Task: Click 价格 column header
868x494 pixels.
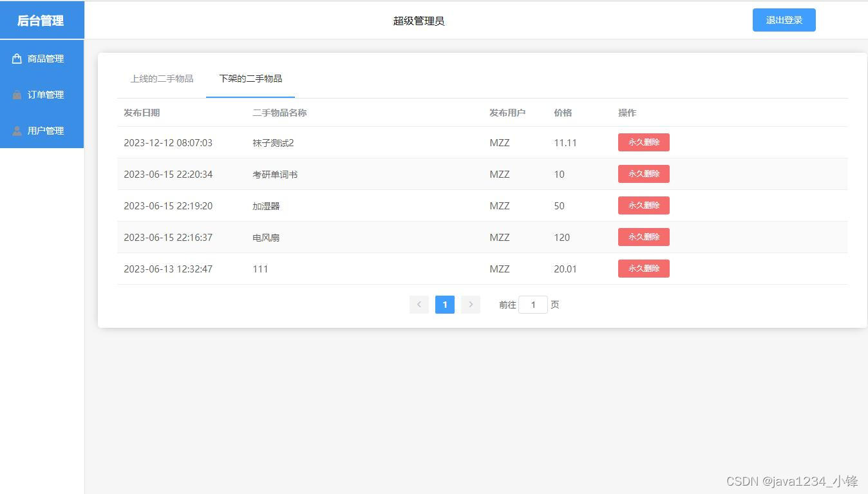Action: [x=563, y=113]
